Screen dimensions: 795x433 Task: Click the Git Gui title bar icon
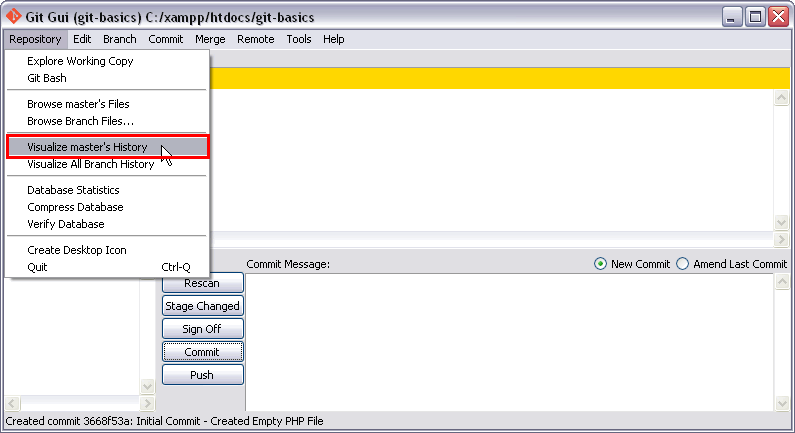(12, 16)
